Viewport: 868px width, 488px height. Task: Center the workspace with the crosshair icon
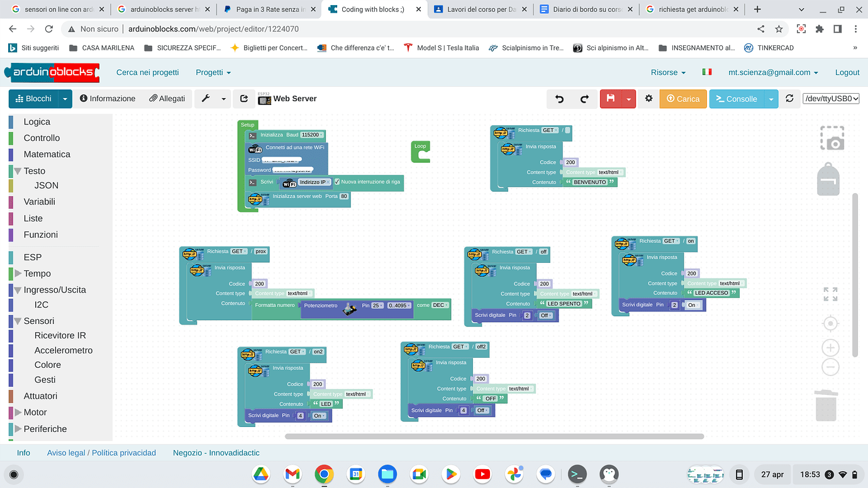click(830, 323)
